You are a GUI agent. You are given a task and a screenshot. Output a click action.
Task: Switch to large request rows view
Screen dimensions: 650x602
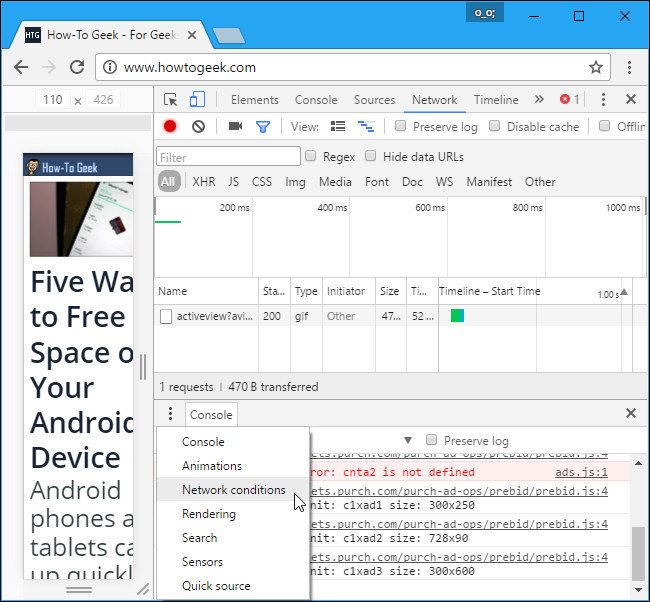point(338,126)
